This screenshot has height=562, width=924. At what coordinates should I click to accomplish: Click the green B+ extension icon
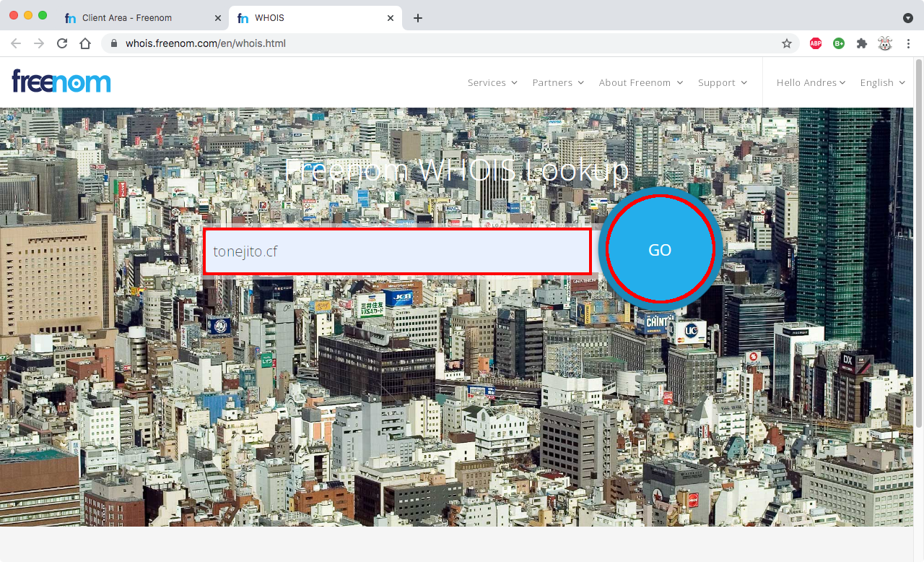point(839,43)
